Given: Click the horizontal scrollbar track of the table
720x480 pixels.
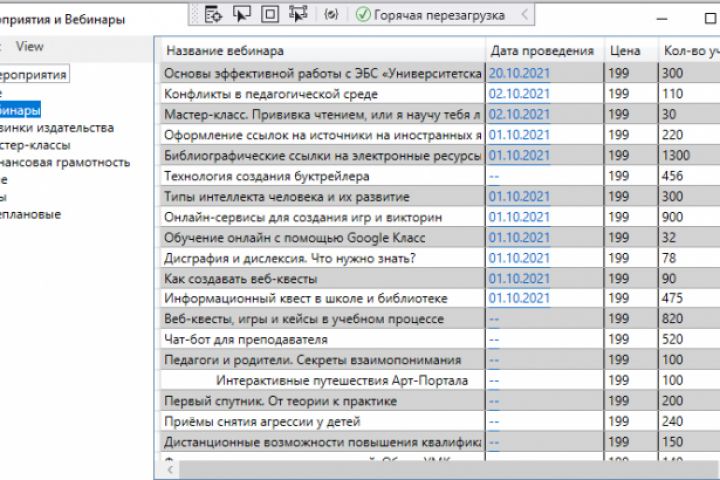Looking at the screenshot, I should [x=449, y=470].
